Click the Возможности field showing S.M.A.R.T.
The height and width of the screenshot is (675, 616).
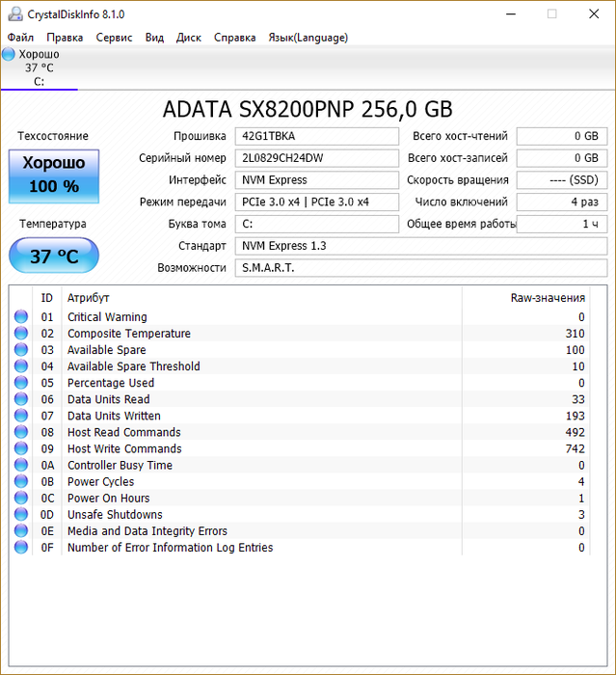click(x=421, y=268)
